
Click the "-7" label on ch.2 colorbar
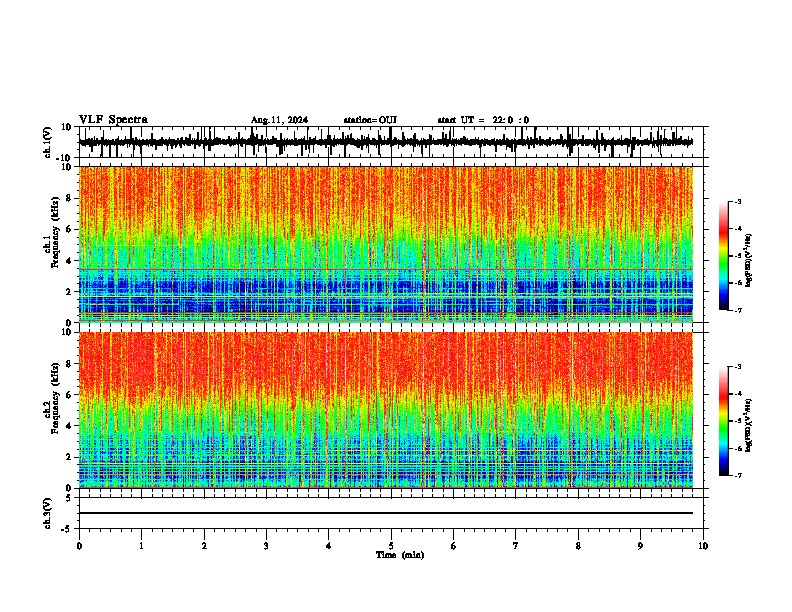(738, 476)
